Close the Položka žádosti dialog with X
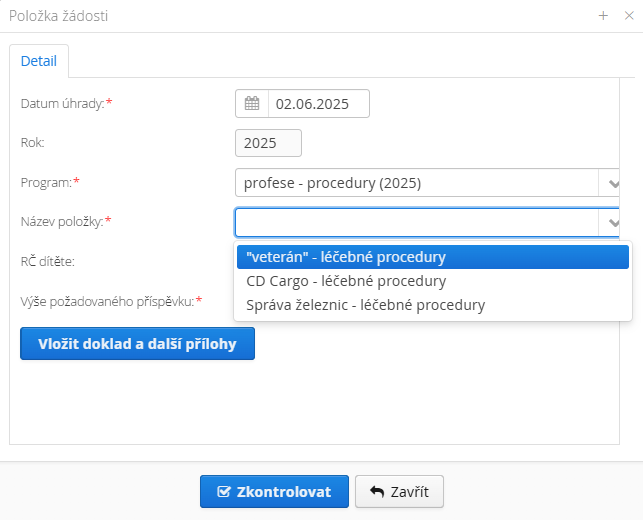 629,16
